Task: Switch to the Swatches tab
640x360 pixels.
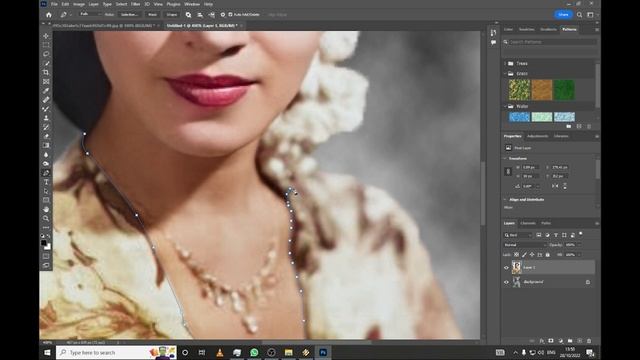Action: [x=527, y=29]
